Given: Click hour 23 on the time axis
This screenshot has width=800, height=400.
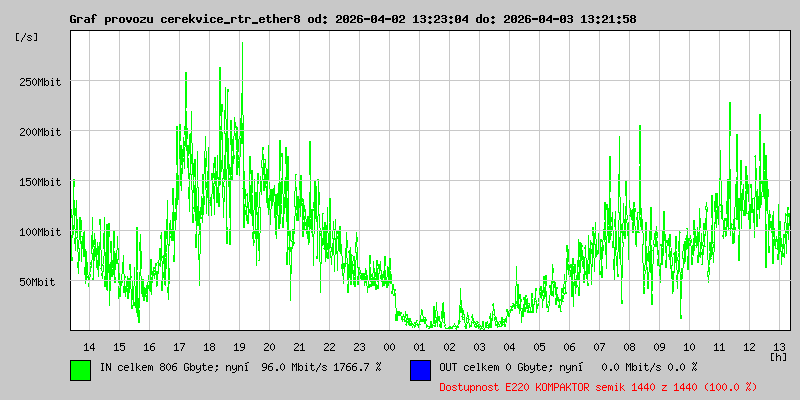Looking at the screenshot, I should (x=359, y=346).
